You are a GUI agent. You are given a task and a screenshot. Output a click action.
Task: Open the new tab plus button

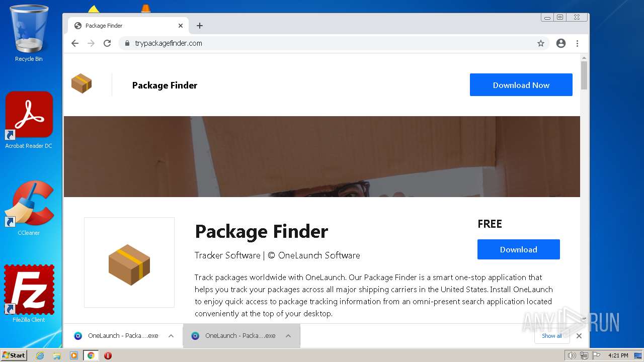200,26
